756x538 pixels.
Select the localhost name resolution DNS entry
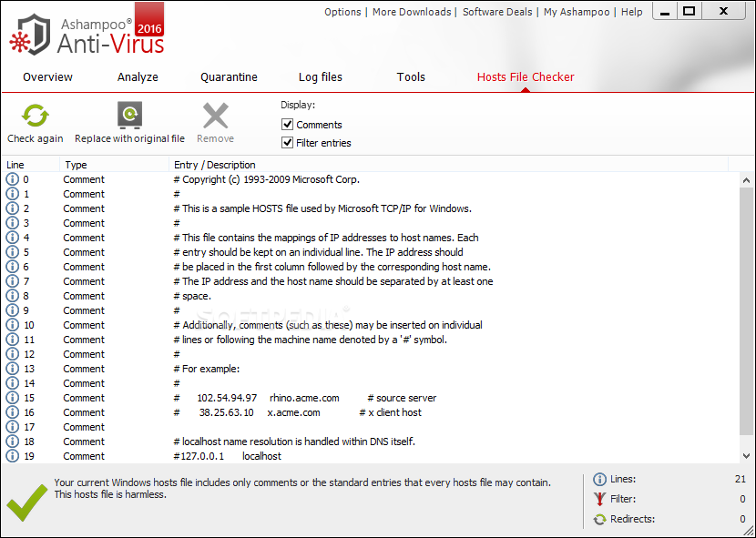(294, 442)
